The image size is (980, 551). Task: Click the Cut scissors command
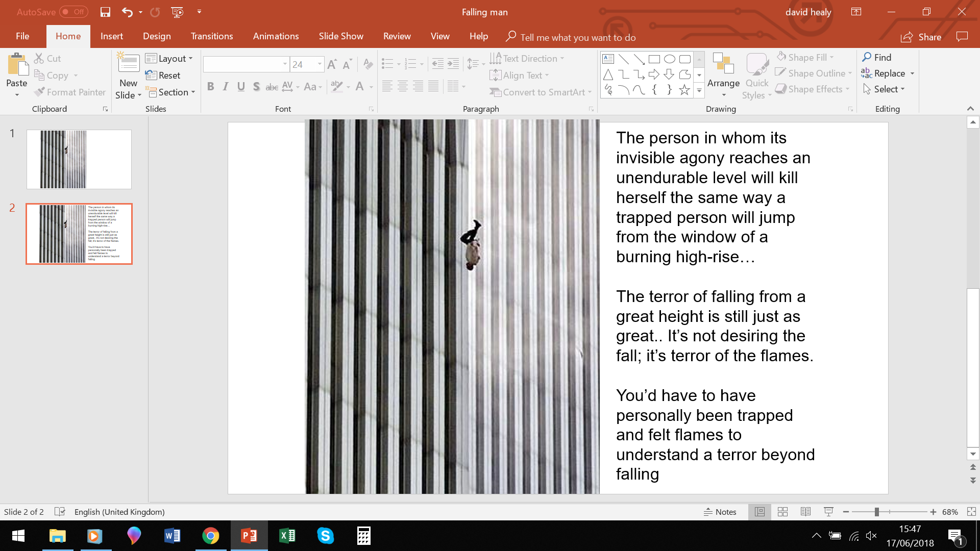[x=47, y=59]
